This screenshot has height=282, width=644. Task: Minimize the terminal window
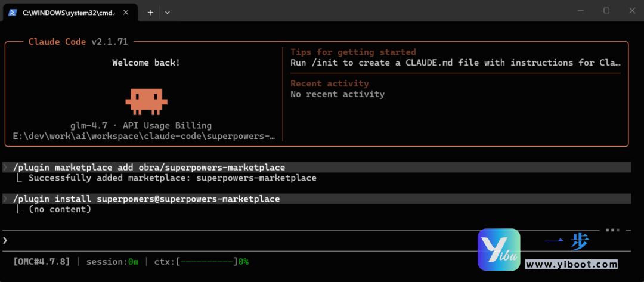[580, 11]
